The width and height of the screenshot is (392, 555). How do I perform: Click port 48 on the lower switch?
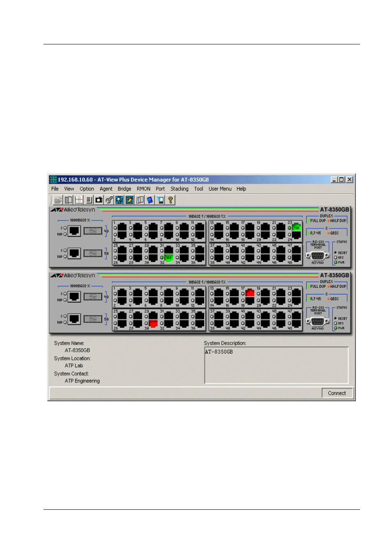(x=296, y=323)
